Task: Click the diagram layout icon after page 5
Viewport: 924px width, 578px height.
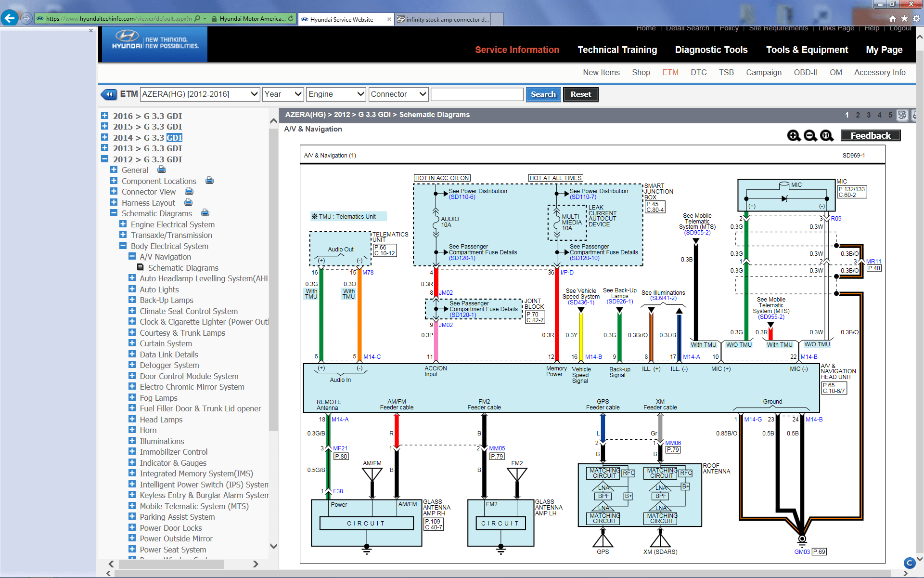Action: point(902,115)
